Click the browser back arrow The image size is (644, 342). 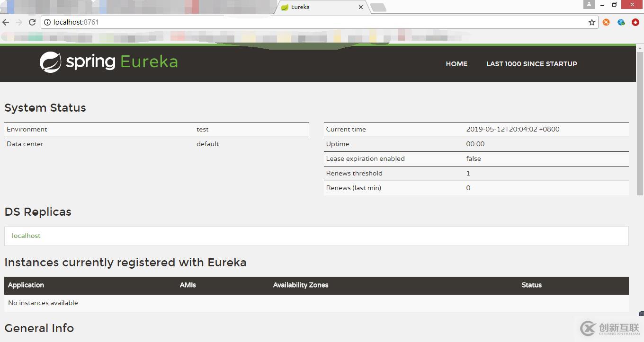click(6, 22)
